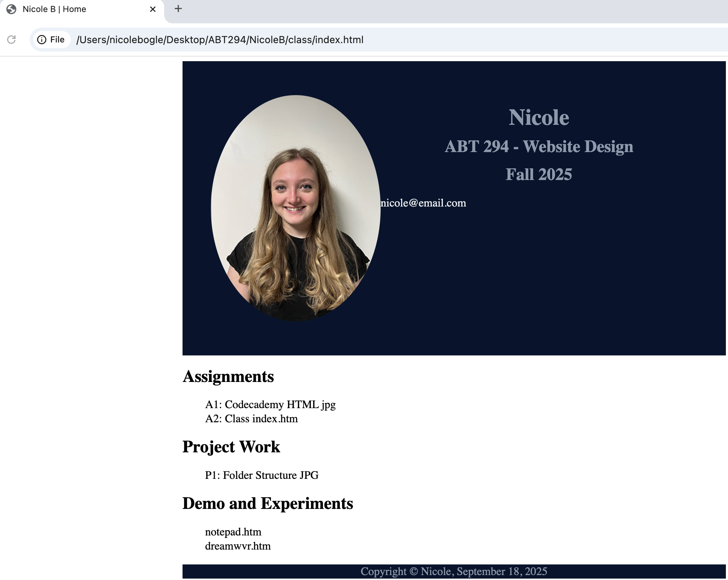This screenshot has height=580, width=728.
Task: Open the dreamwvr.htm demo link
Action: [238, 546]
